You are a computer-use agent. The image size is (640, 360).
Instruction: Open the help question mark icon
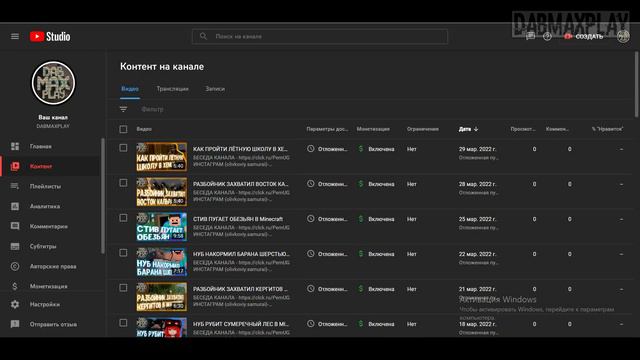(547, 36)
